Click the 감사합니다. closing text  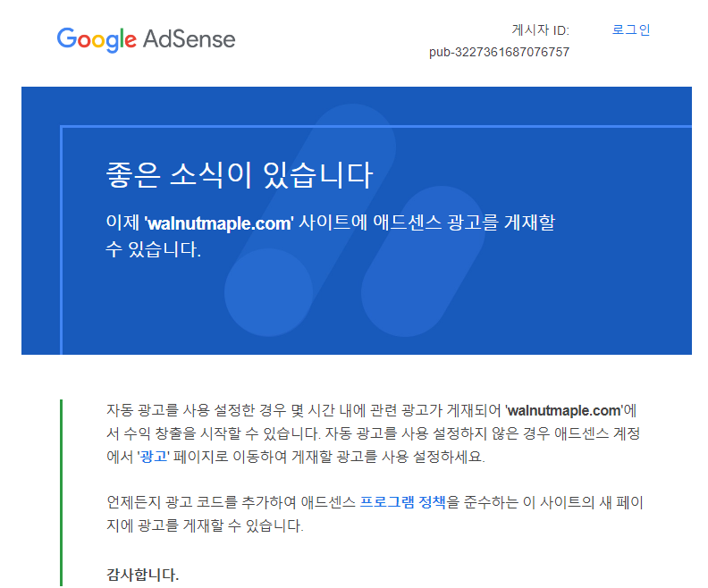[x=143, y=575]
